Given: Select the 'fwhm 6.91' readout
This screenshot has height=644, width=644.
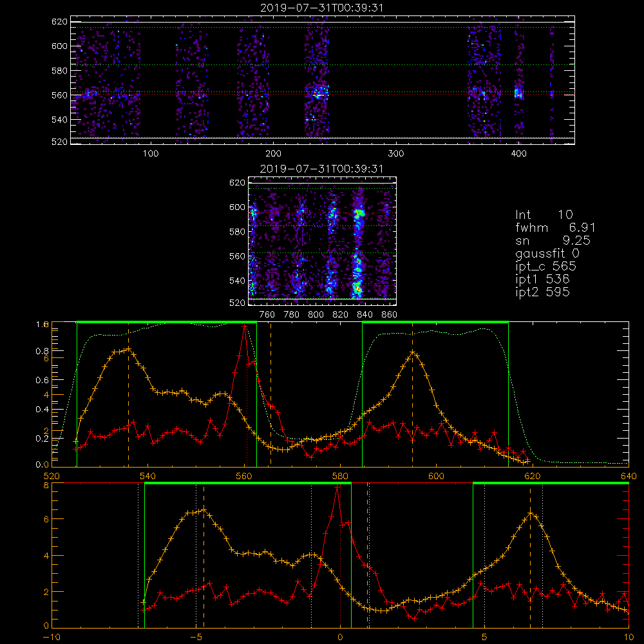Looking at the screenshot, I should pyautogui.click(x=555, y=227).
